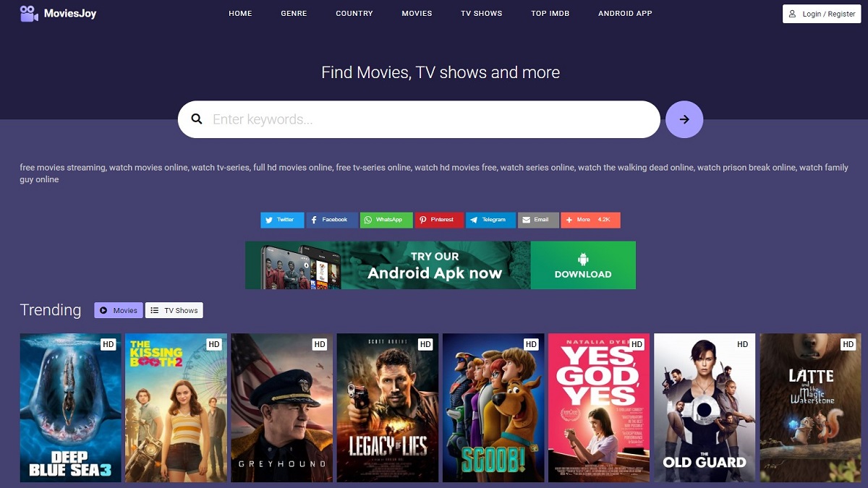
Task: Click the magnifier icon in search box
Action: point(197,119)
